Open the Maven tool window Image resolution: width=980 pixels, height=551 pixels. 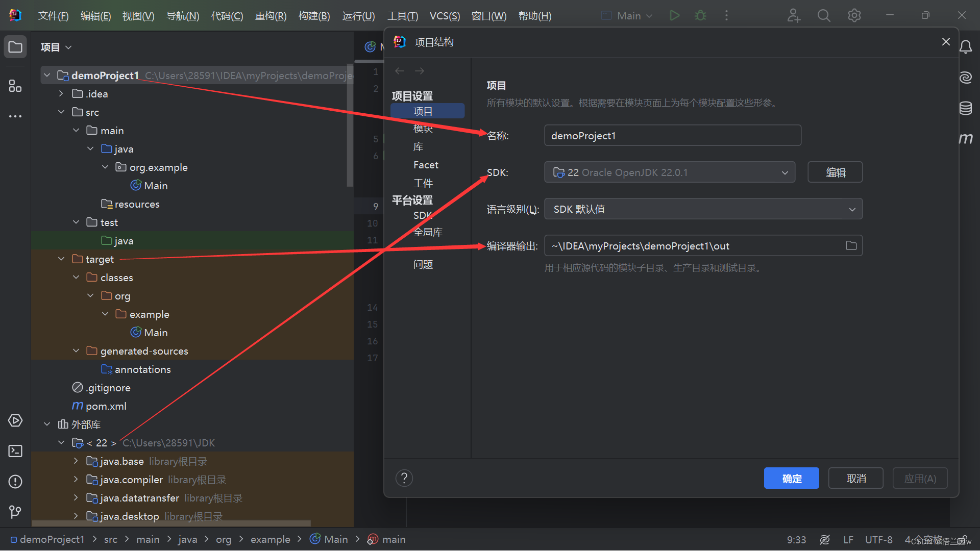tap(965, 138)
